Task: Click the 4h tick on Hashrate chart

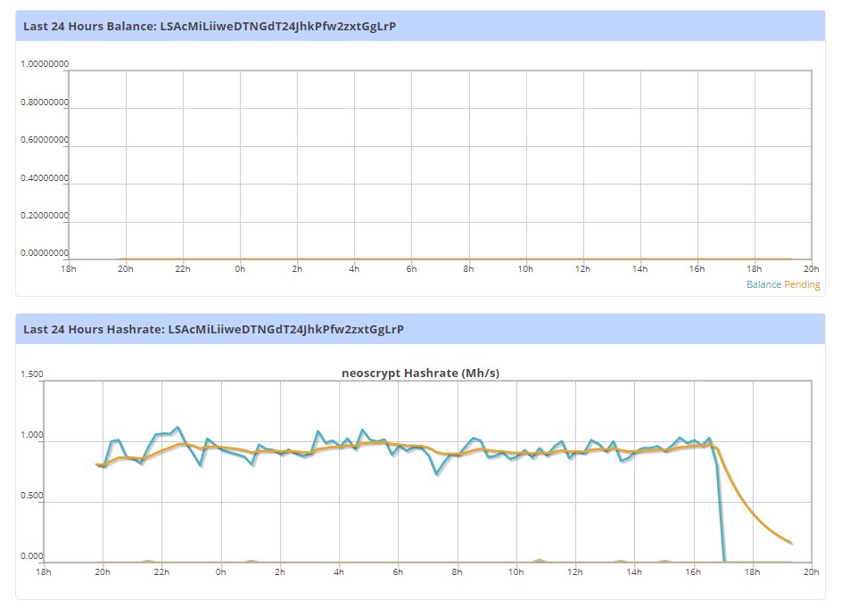Action: click(339, 572)
